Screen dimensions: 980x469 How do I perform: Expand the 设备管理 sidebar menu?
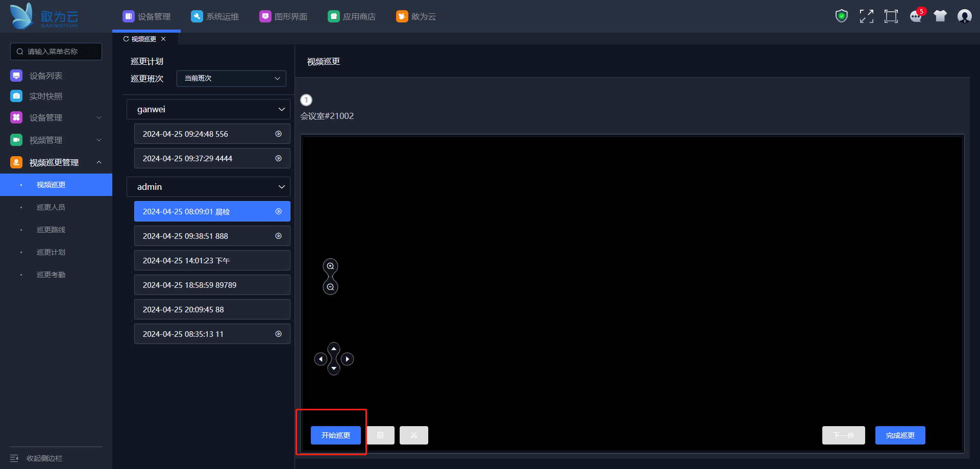(x=56, y=117)
